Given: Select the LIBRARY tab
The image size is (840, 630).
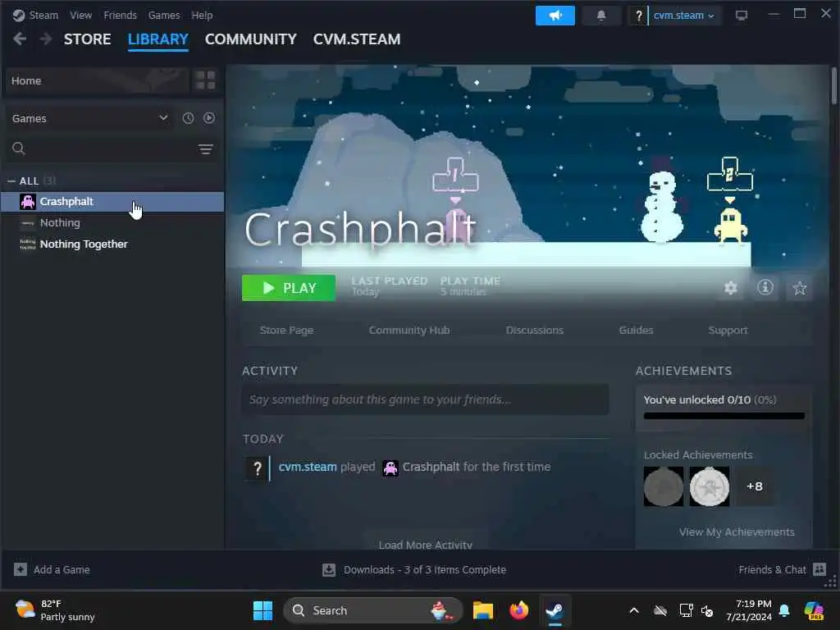Looking at the screenshot, I should [158, 39].
